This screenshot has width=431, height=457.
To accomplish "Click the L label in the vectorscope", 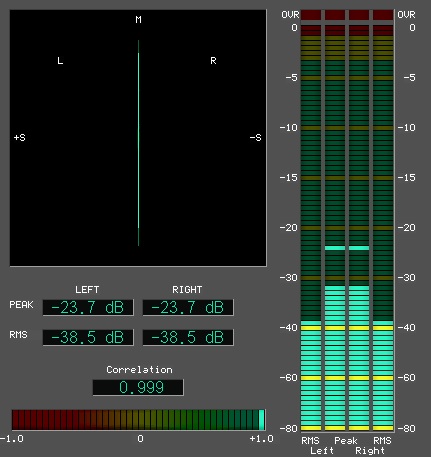I will pos(60,61).
